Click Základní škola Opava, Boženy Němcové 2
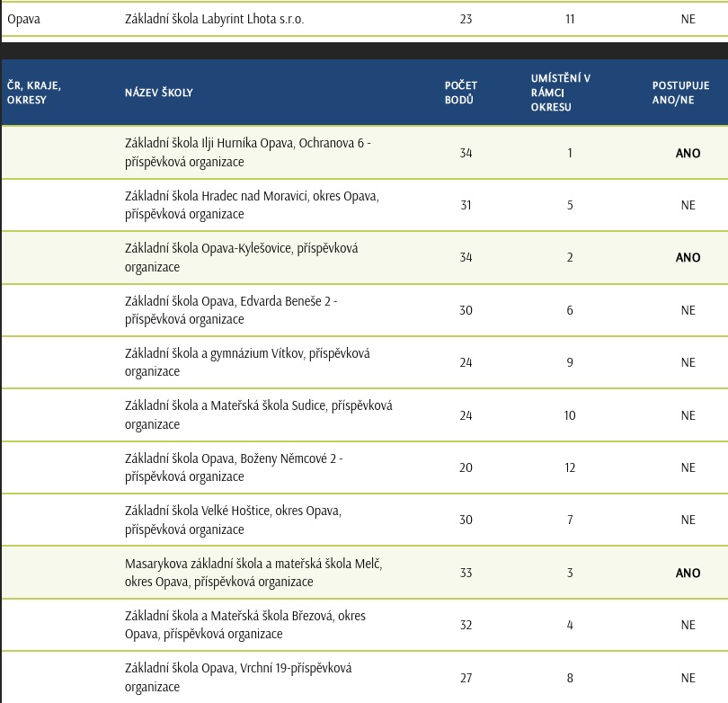 tap(234, 467)
